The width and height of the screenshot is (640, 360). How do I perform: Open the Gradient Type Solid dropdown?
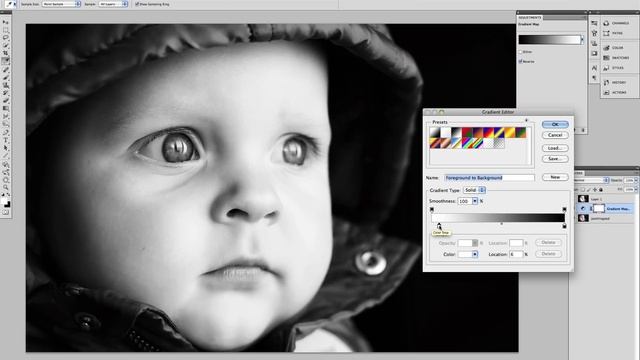tap(474, 190)
